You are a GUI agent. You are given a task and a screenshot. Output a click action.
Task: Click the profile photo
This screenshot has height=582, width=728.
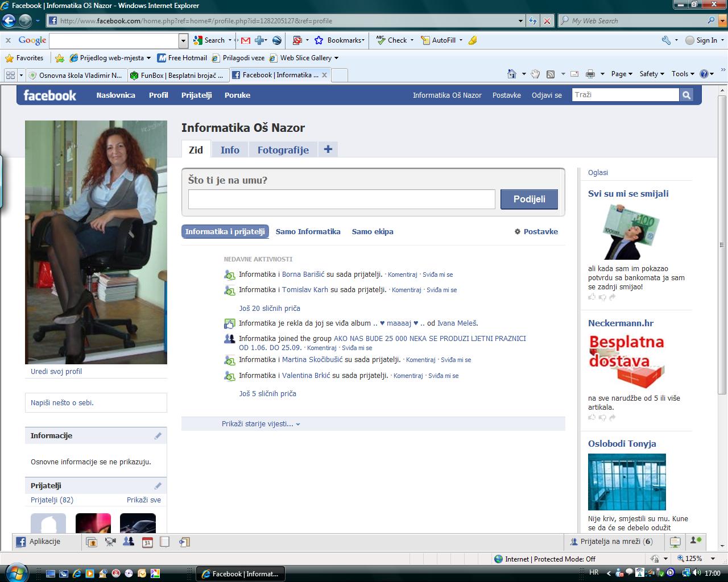click(x=96, y=242)
